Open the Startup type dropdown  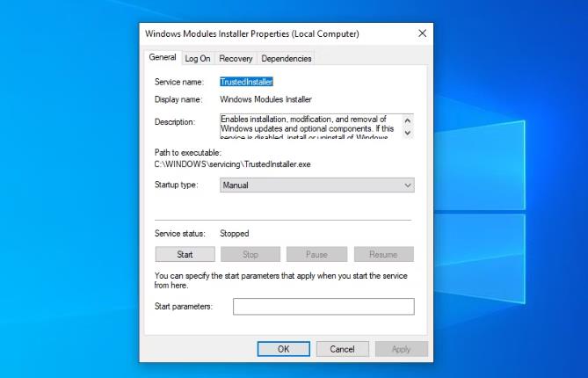[317, 185]
